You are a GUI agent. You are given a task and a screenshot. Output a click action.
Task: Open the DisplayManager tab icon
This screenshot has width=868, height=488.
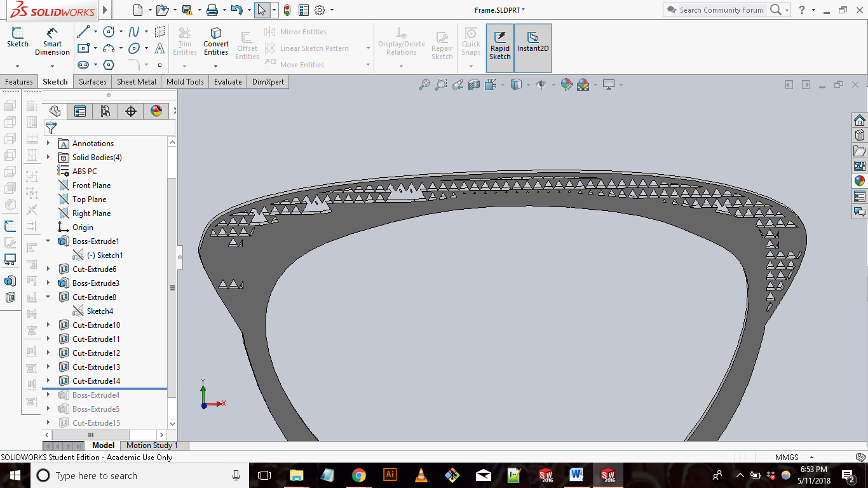point(156,111)
